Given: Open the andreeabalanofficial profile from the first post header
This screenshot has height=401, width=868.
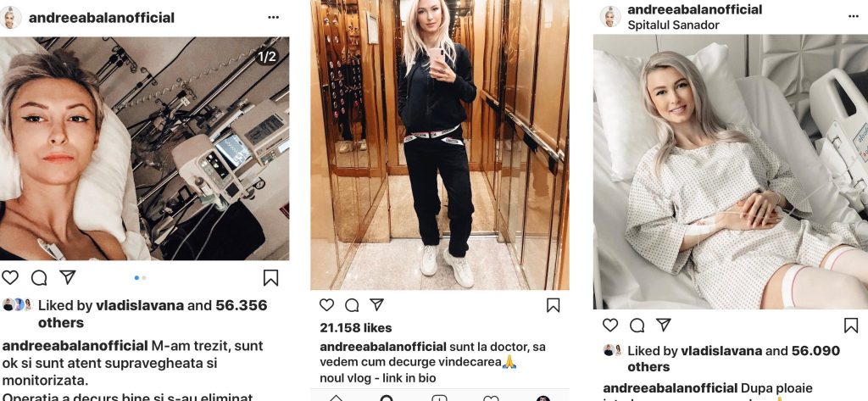Looking at the screenshot, I should [102, 18].
